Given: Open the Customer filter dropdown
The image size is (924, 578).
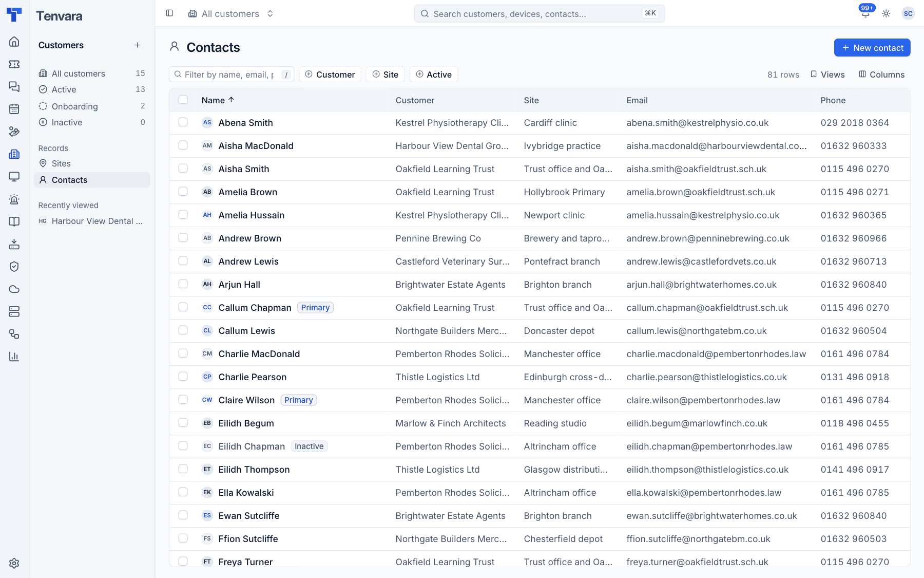Looking at the screenshot, I should 330,74.
